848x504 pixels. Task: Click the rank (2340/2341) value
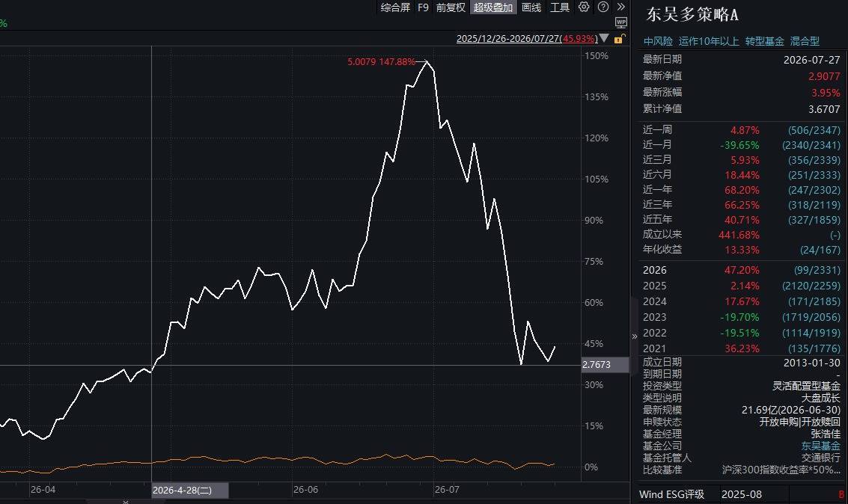click(x=811, y=145)
